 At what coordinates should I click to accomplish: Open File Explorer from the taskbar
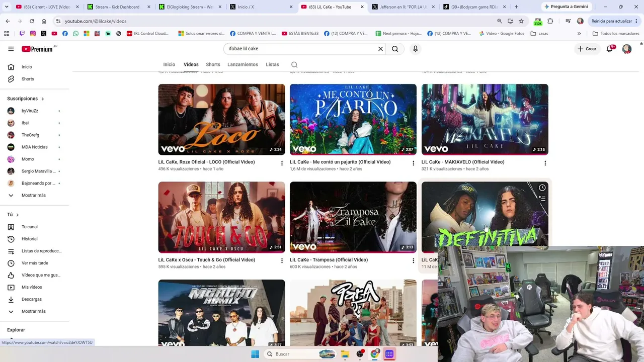[345, 354]
